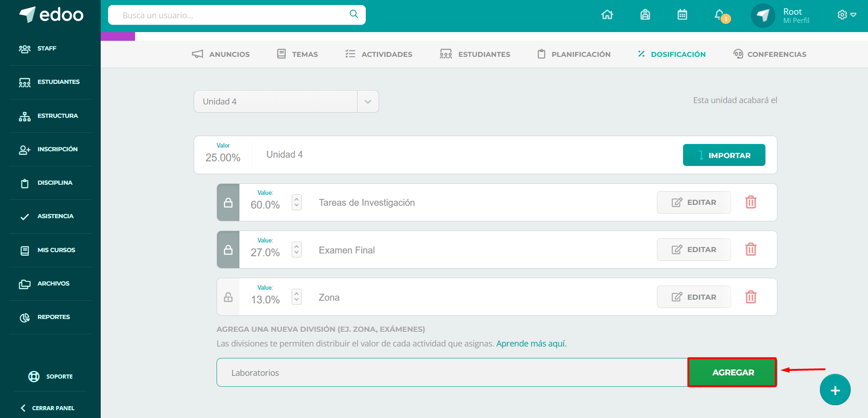Switch to the Planificación tab
Image resolution: width=868 pixels, height=418 pixels.
coord(574,54)
